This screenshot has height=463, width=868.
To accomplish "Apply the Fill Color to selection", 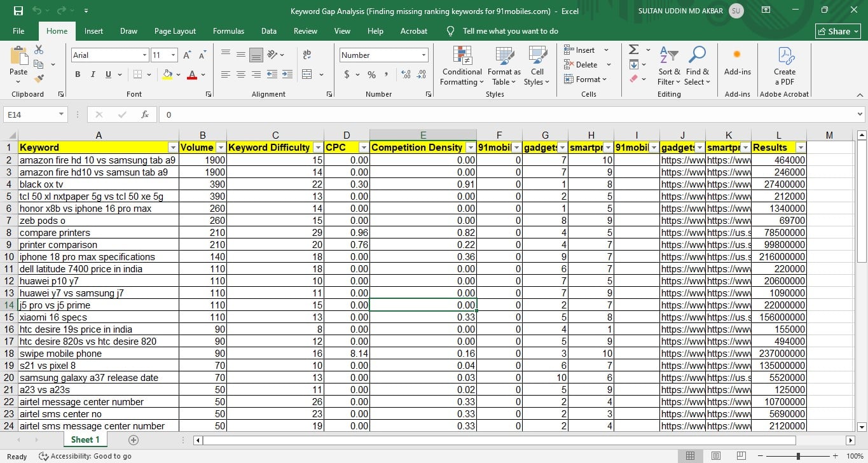I will pos(168,74).
